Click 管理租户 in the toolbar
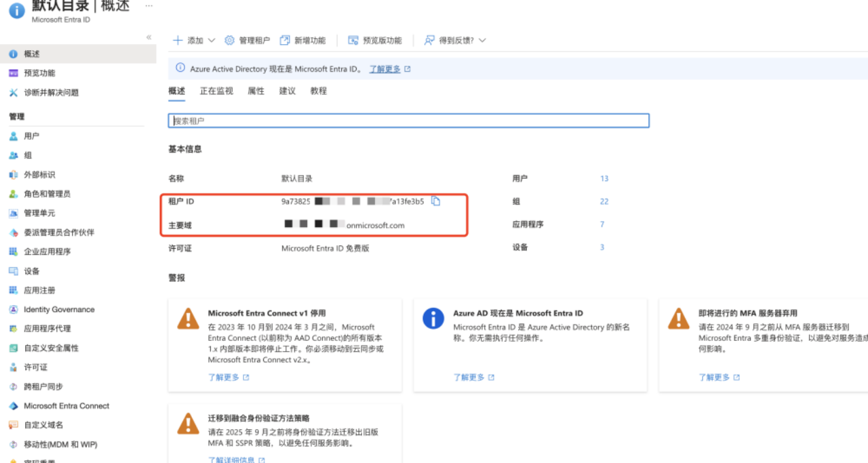868x463 pixels. pyautogui.click(x=247, y=41)
